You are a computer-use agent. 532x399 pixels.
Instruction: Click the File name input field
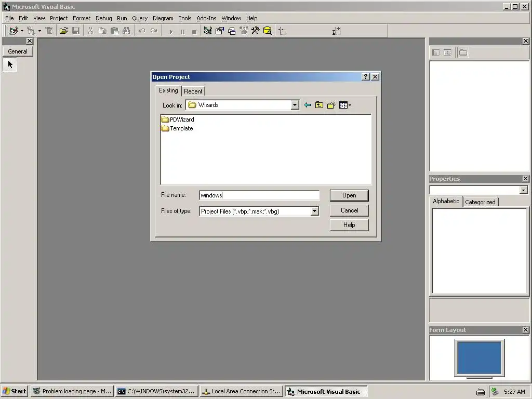259,195
